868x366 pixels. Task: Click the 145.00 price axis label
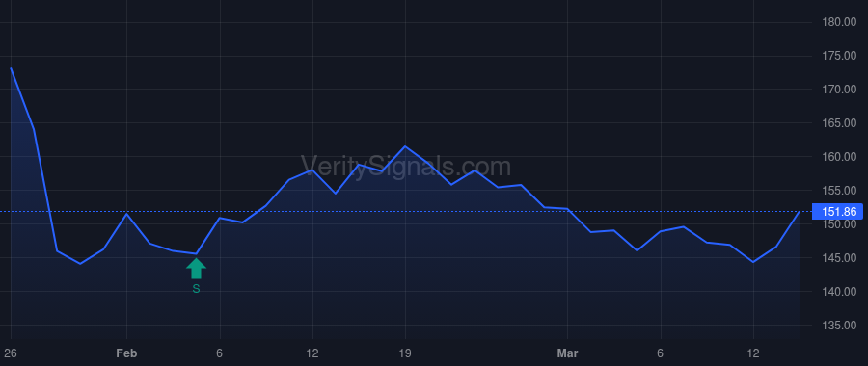[x=839, y=258]
